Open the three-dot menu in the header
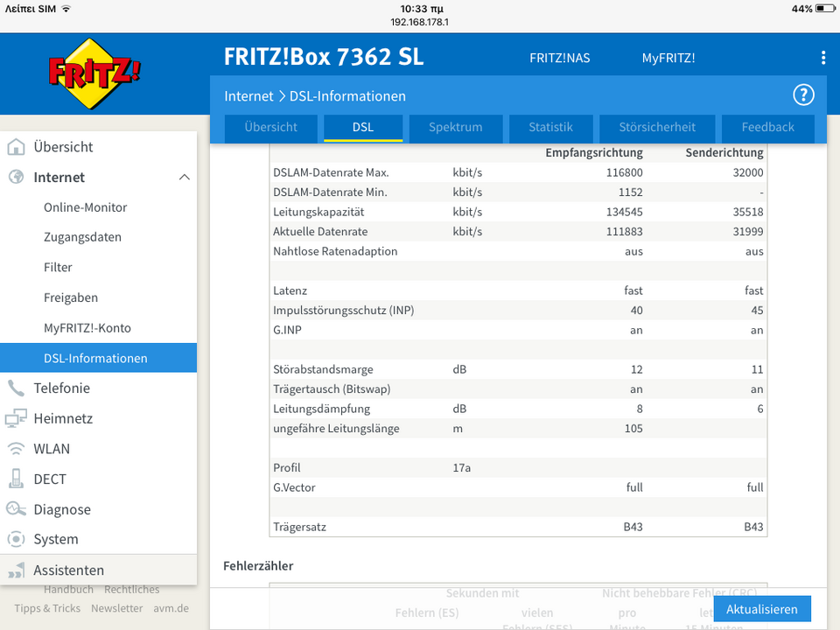Image resolution: width=840 pixels, height=630 pixels. coord(822,58)
